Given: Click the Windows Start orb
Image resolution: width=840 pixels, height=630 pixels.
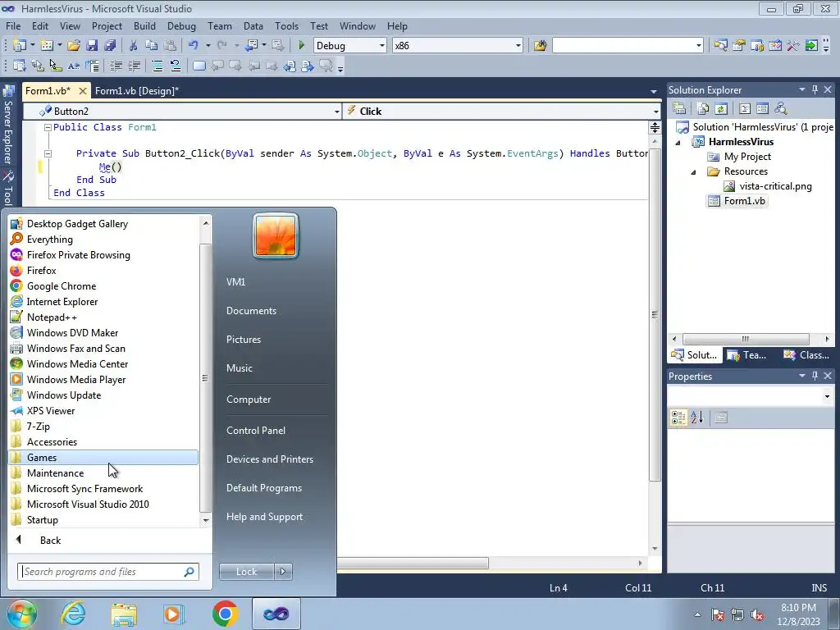Looking at the screenshot, I should click(21, 614).
